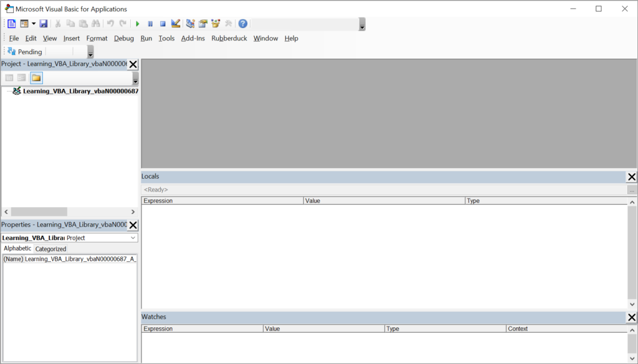Click Watches Expression column header
The width and height of the screenshot is (638, 364).
tap(202, 329)
